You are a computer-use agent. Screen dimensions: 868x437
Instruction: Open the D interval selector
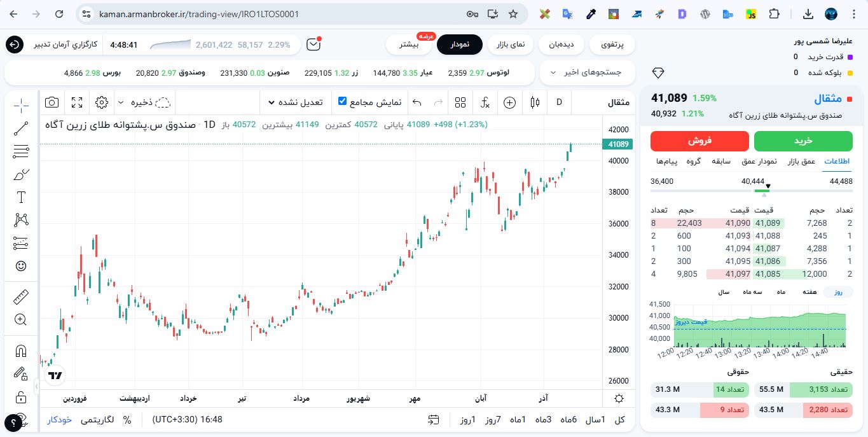[558, 102]
